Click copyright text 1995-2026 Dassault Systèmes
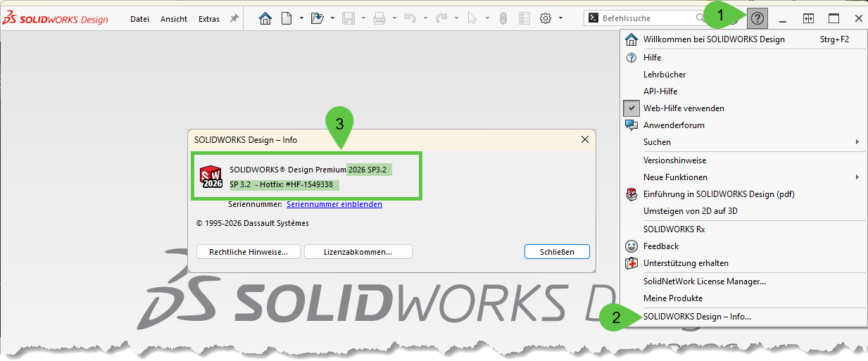This screenshot has width=868, height=361. (x=252, y=223)
